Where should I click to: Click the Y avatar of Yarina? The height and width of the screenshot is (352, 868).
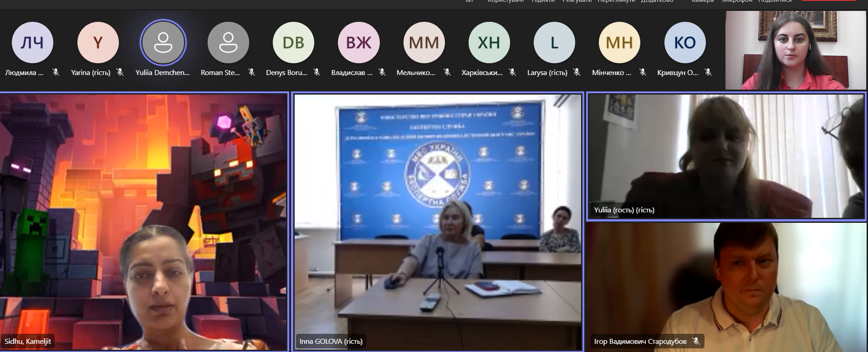98,43
